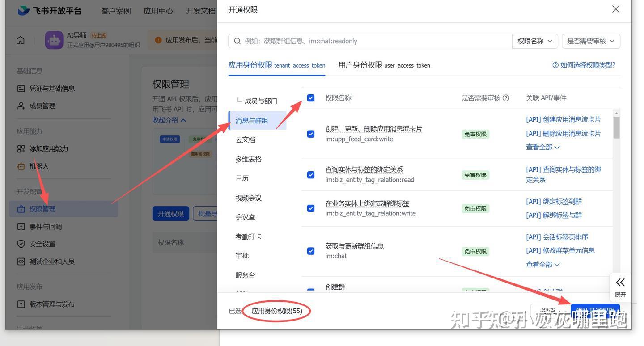Switch to 用户身份权限 user_access_token tab
Image resolution: width=644 pixels, height=346 pixels.
(384, 65)
